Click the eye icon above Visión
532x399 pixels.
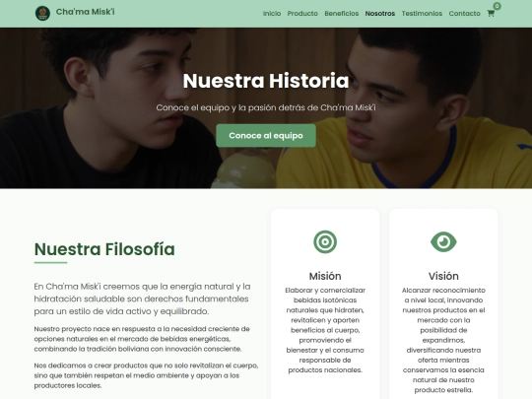pyautogui.click(x=443, y=242)
